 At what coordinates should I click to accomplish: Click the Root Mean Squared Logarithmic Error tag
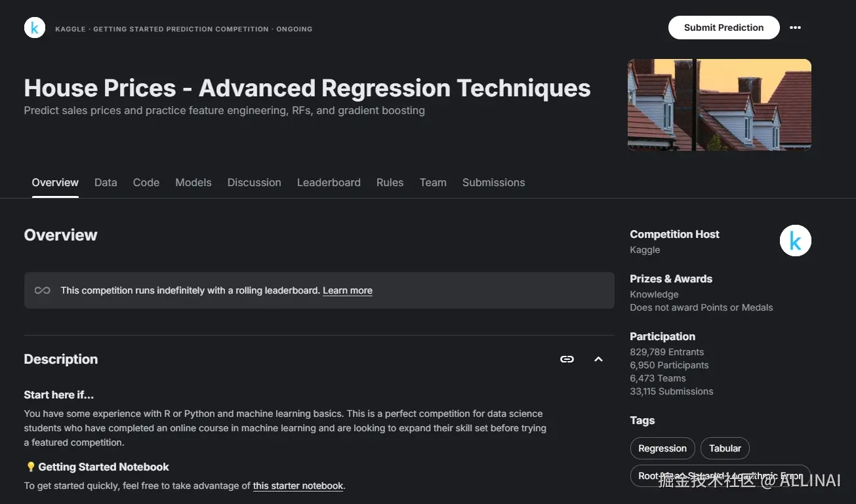[720, 476]
